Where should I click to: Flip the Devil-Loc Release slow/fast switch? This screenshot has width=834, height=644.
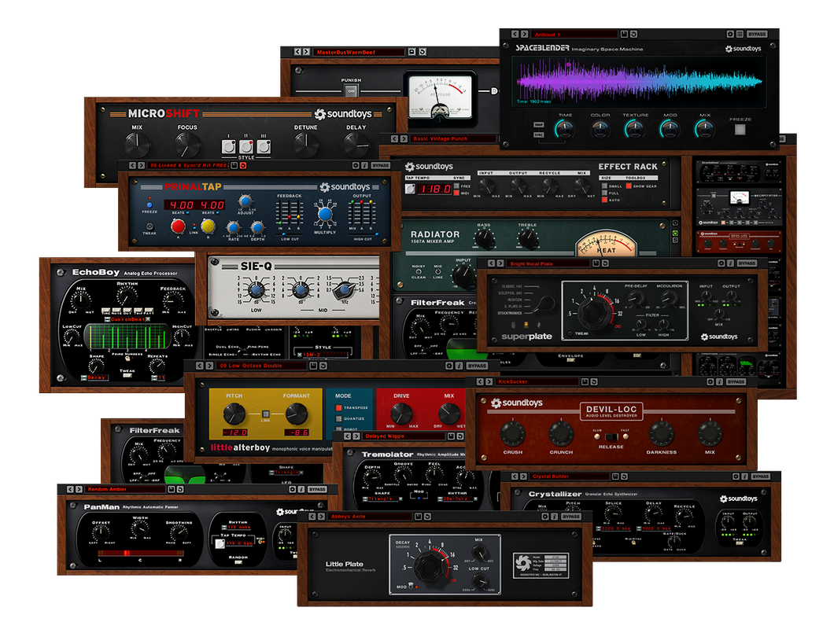[x=611, y=436]
